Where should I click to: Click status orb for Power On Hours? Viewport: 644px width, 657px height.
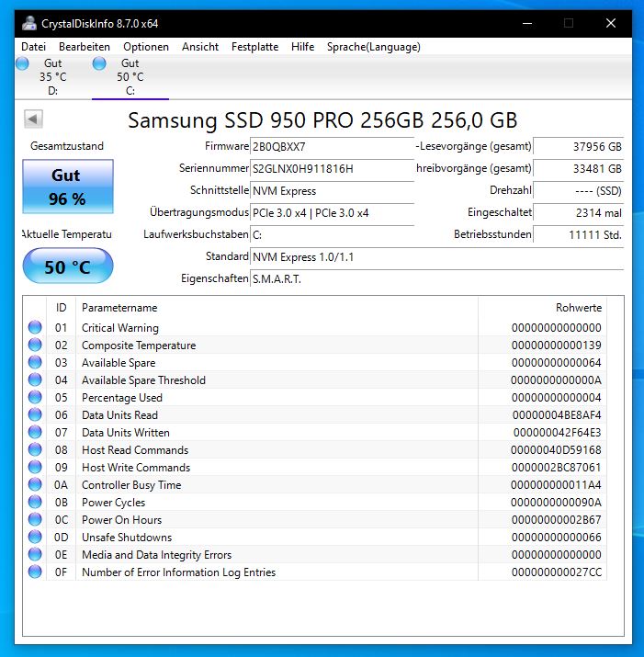click(x=35, y=519)
